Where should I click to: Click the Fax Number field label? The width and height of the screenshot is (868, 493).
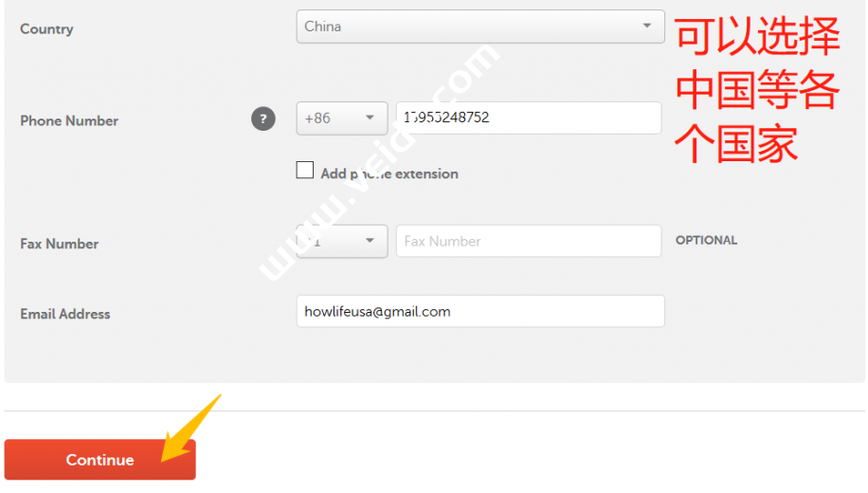[60, 244]
